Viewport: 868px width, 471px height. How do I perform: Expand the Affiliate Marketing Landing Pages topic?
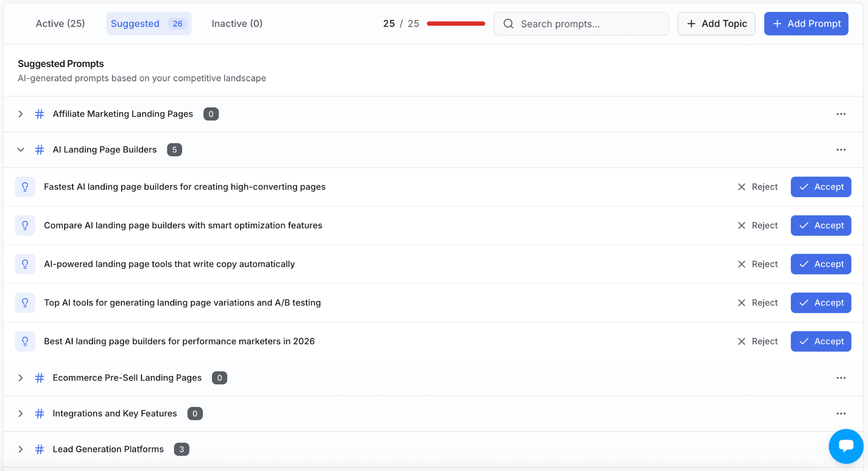pos(20,114)
